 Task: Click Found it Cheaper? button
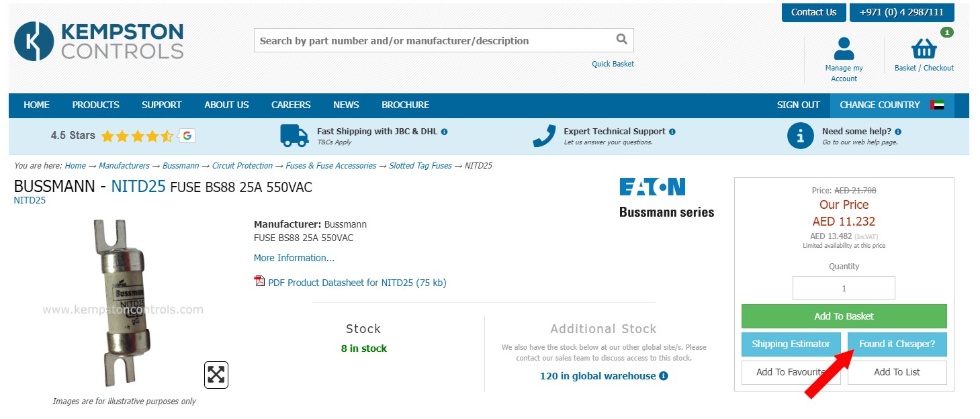tap(897, 344)
